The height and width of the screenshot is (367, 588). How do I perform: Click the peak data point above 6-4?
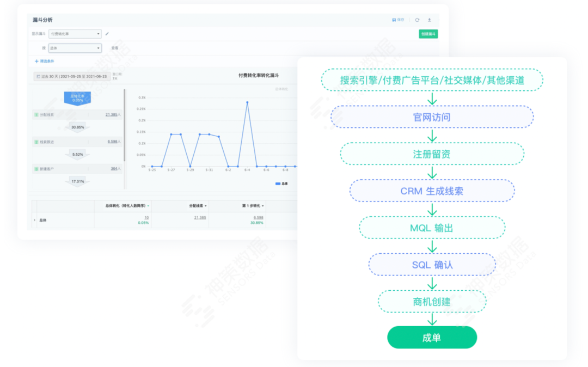[x=248, y=102]
